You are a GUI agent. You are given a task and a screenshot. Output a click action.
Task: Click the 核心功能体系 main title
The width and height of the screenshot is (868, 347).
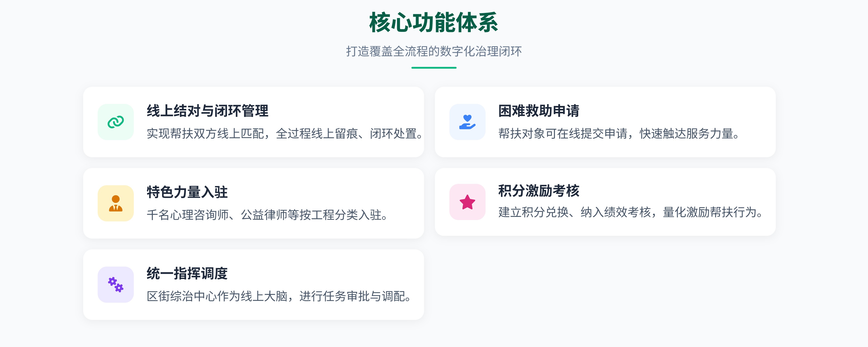(434, 23)
